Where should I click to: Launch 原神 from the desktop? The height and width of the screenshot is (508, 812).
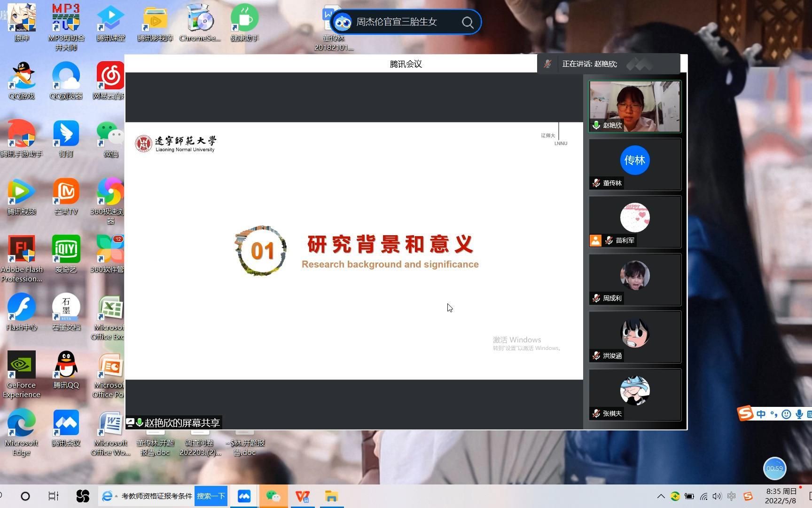pos(21,19)
